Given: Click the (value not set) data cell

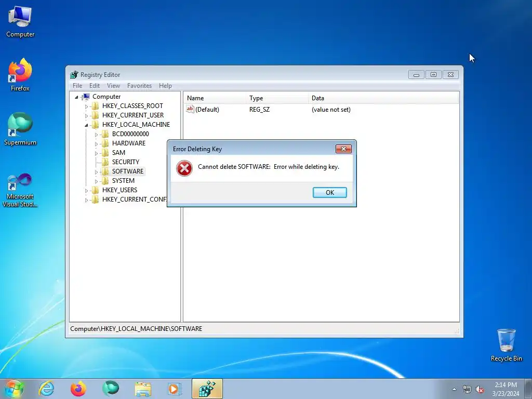Looking at the screenshot, I should point(331,110).
